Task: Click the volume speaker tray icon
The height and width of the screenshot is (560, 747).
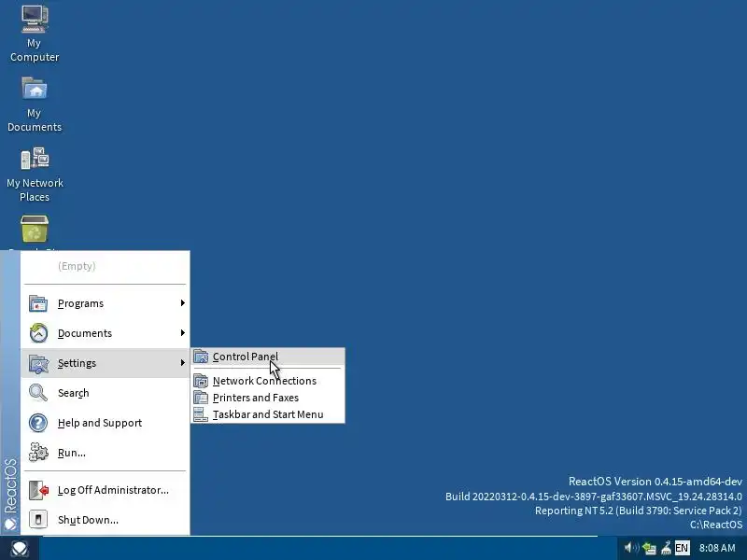Action: coord(630,548)
